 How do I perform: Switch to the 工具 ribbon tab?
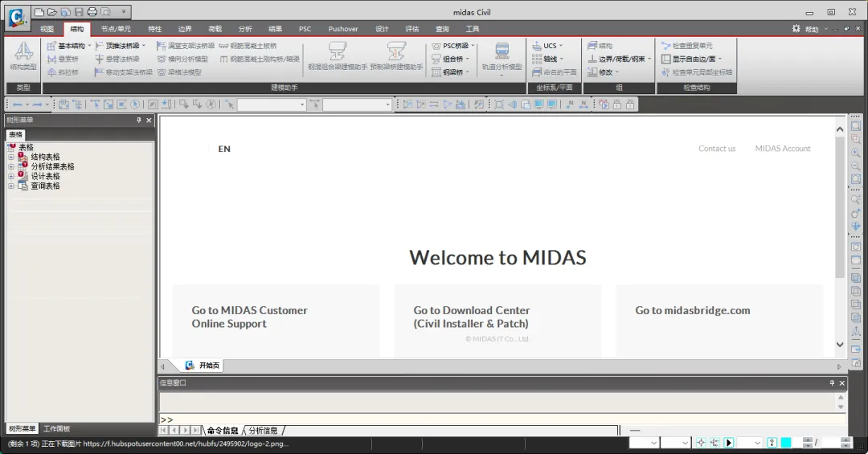[473, 29]
